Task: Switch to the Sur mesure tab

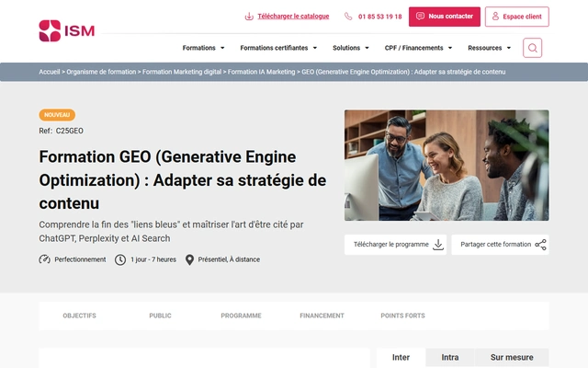Action: pos(512,358)
